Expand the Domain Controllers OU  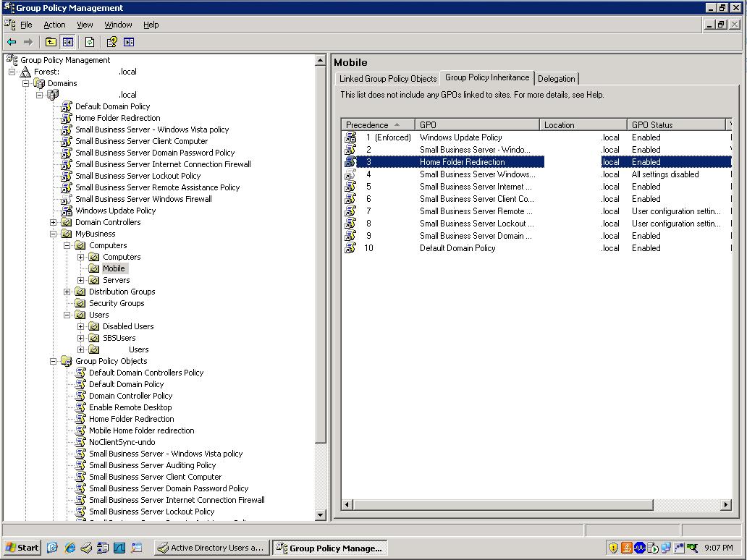54,222
